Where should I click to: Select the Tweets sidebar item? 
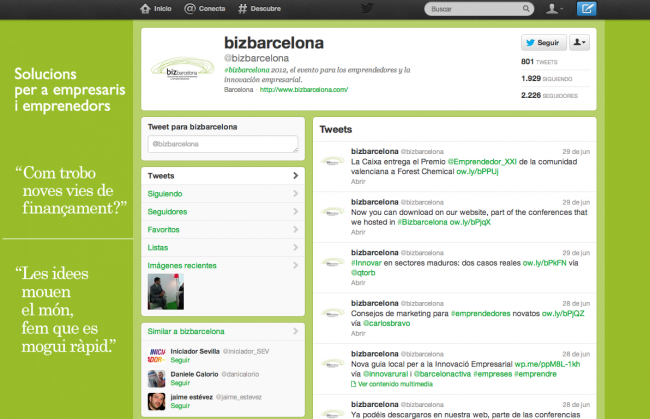223,176
